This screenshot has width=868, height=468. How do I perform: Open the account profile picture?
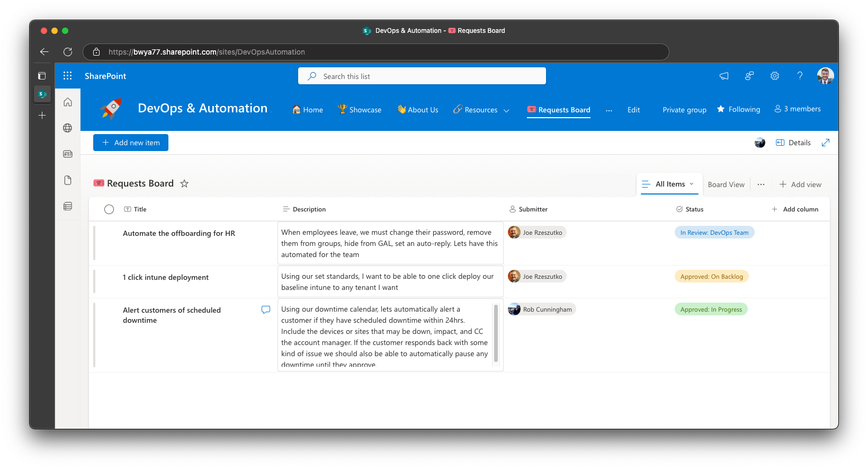(825, 76)
